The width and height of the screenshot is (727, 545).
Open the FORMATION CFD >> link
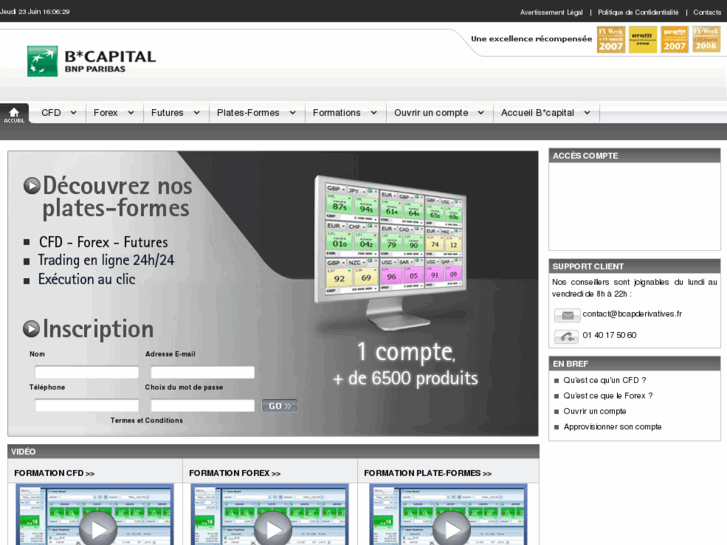(x=54, y=473)
